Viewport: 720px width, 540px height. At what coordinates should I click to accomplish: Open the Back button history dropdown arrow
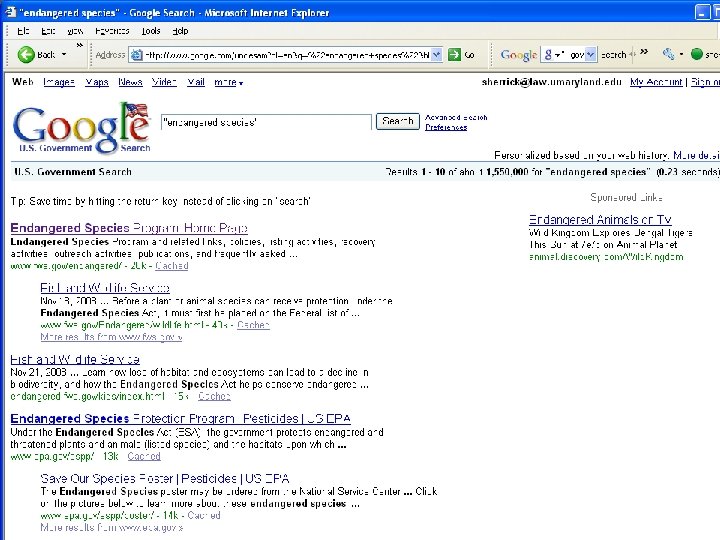point(64,54)
